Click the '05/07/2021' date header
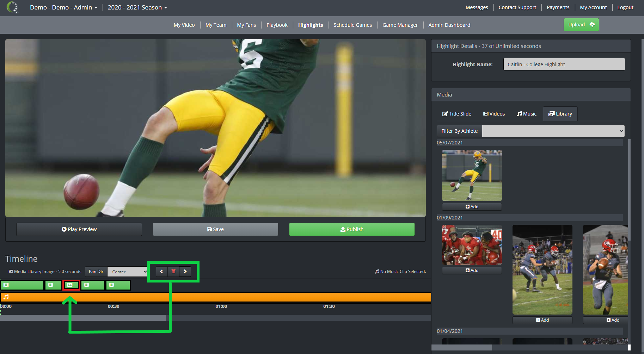This screenshot has width=644, height=354. pos(450,143)
